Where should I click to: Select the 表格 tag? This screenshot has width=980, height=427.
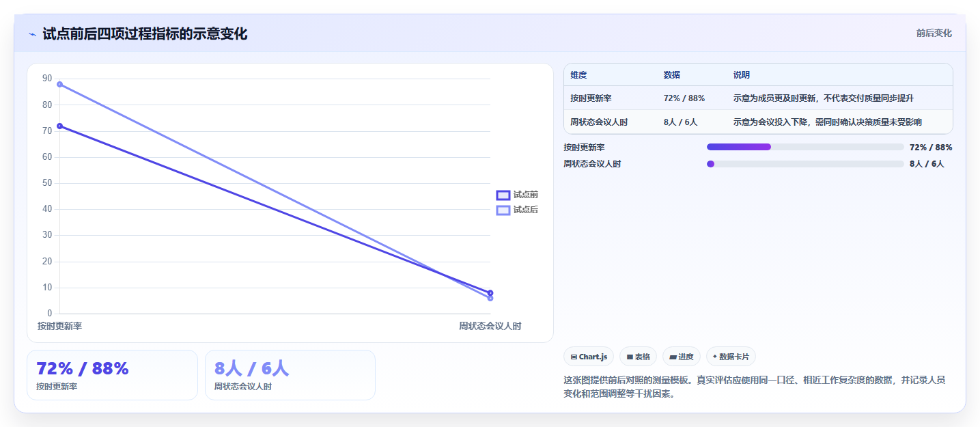(638, 357)
